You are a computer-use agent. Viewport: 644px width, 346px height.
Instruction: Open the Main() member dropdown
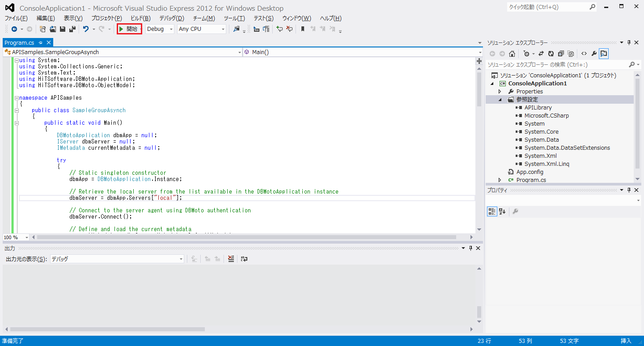(363, 52)
